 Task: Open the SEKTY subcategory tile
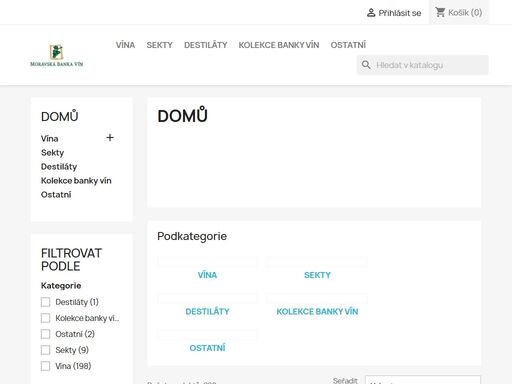point(317,275)
